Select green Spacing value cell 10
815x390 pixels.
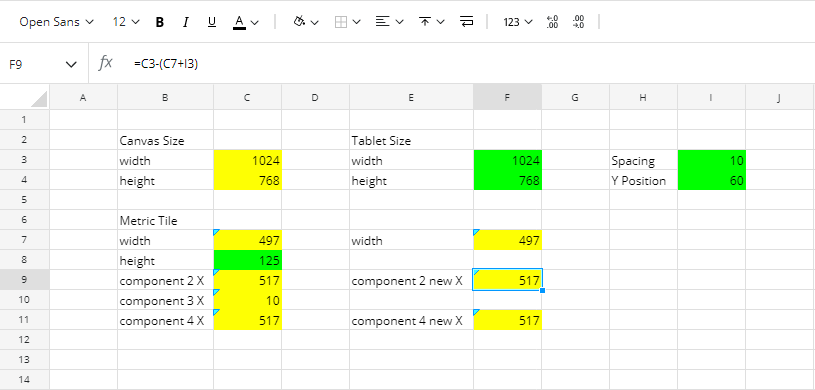coord(712,160)
